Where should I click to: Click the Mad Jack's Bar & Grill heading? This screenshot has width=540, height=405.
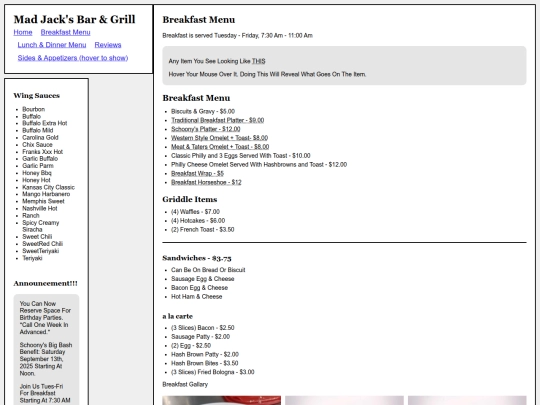click(74, 19)
